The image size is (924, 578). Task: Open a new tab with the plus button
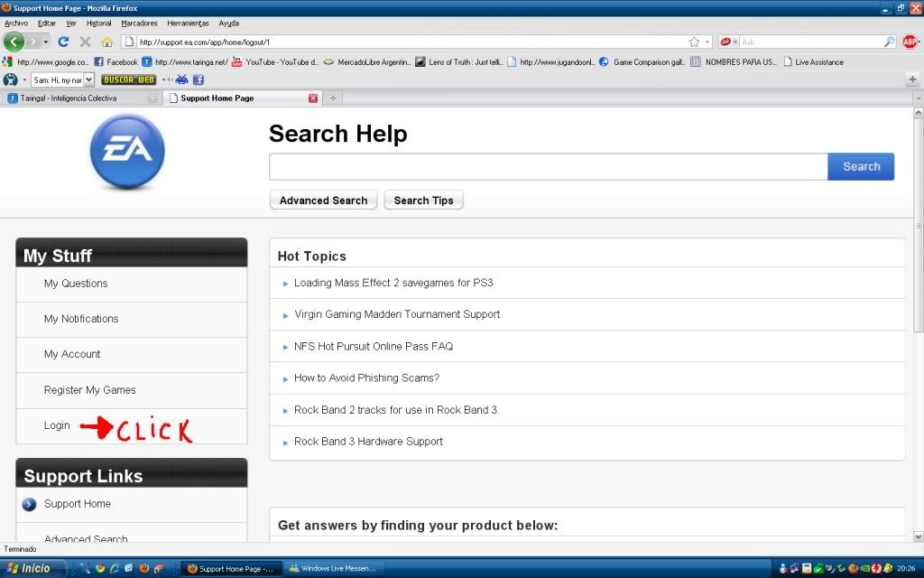pos(333,98)
